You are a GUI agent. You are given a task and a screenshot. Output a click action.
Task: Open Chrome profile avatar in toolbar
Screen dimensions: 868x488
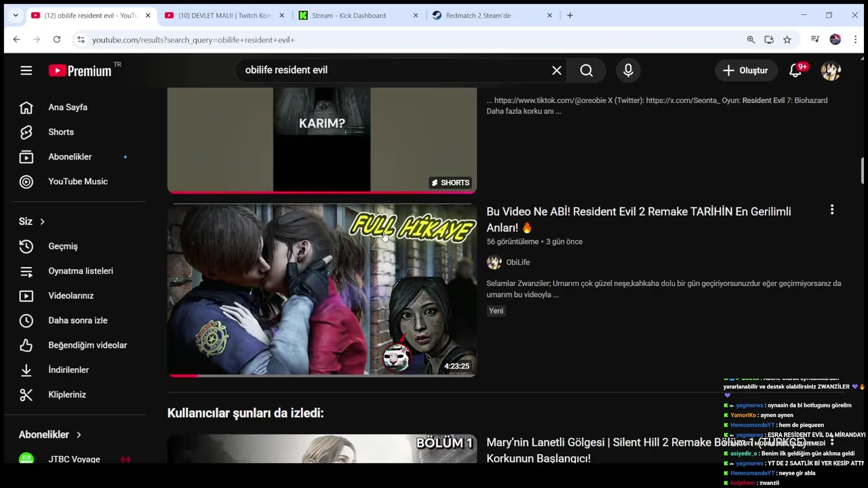coord(835,39)
